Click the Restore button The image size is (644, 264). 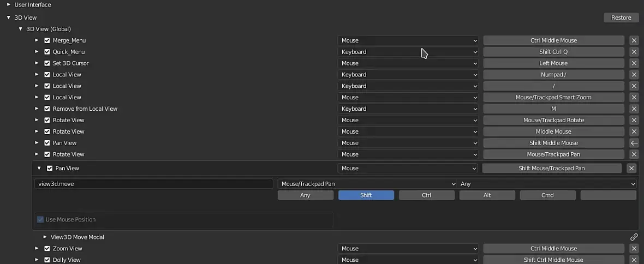click(621, 17)
